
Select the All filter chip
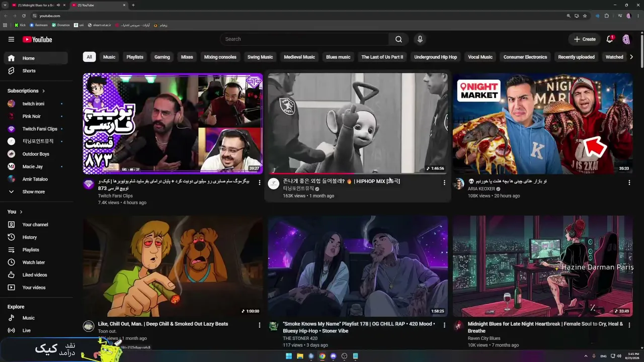(89, 57)
